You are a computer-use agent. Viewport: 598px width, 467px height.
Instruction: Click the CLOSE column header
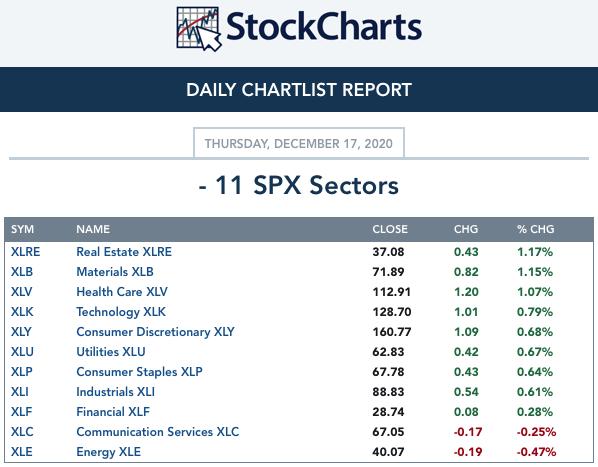[x=390, y=229]
